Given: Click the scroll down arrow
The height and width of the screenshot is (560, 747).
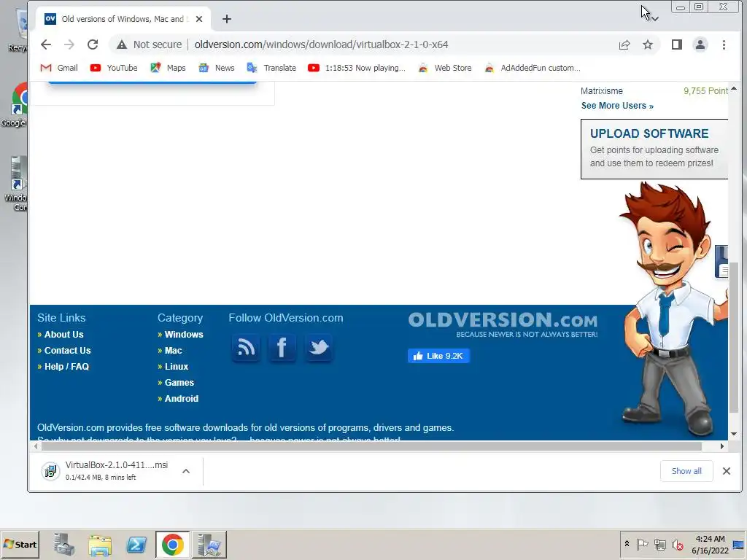Looking at the screenshot, I should coord(734,434).
